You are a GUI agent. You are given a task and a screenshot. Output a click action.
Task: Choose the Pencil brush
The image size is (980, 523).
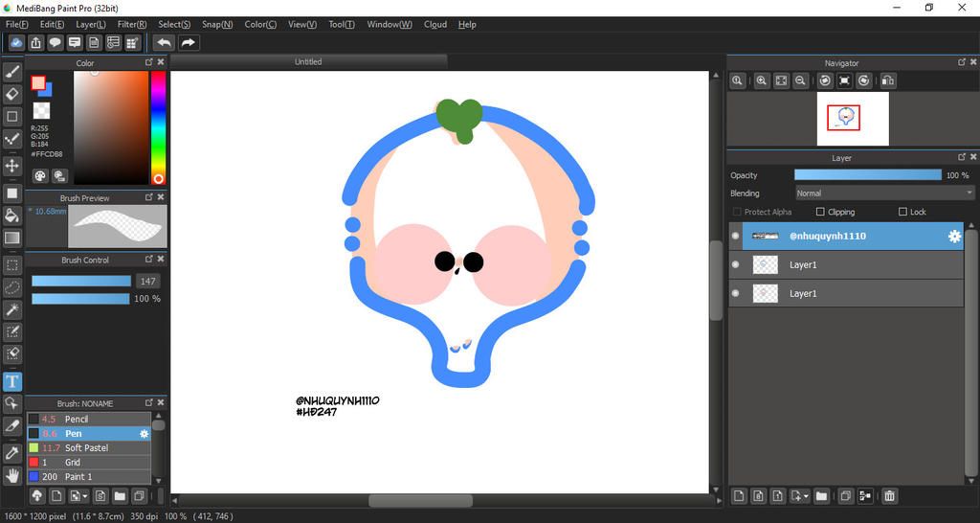(x=88, y=420)
